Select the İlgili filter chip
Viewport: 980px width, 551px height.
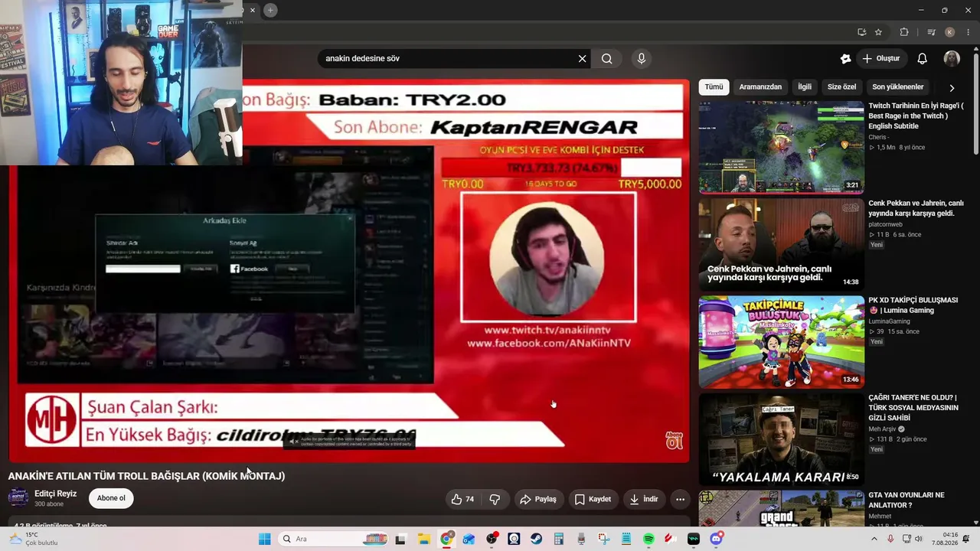click(805, 86)
